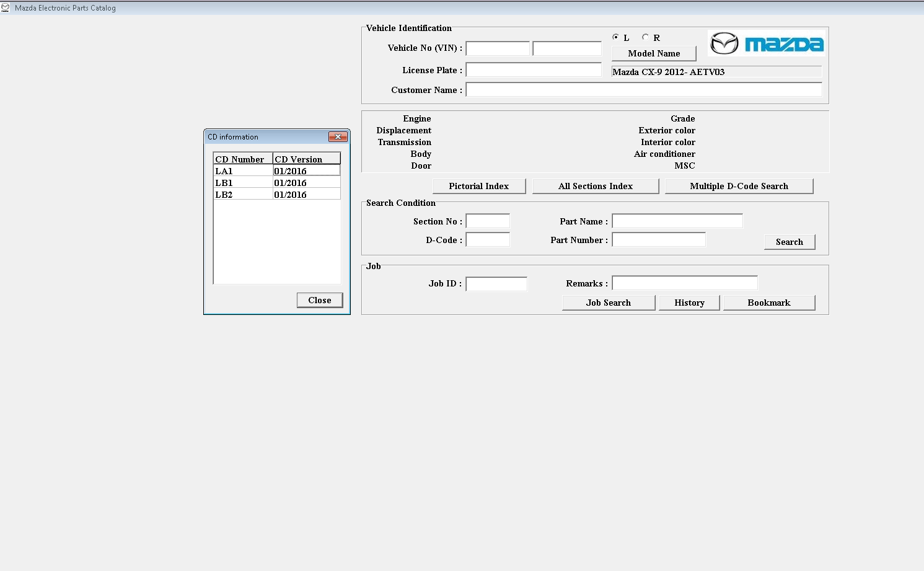Click the Job Search button
The height and width of the screenshot is (571, 924).
click(609, 303)
